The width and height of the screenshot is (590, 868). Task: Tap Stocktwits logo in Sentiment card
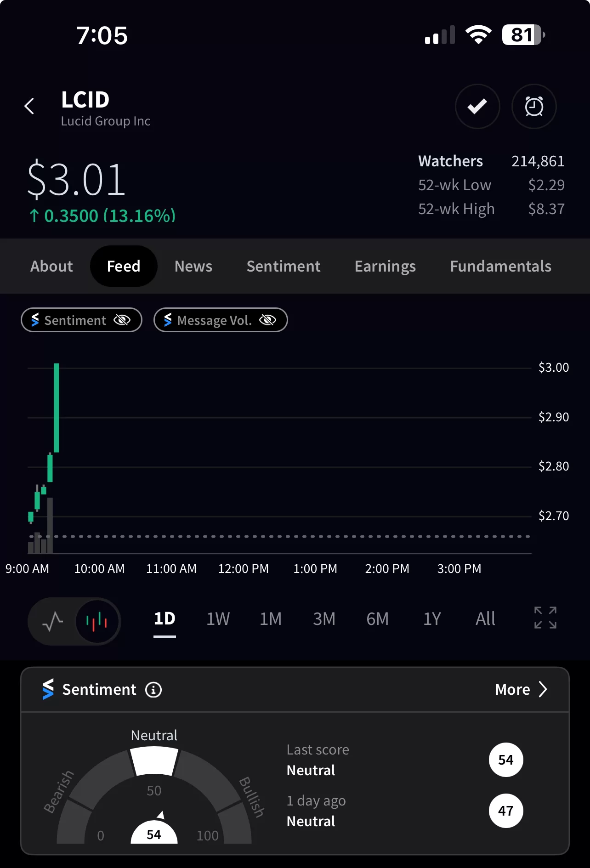tap(48, 689)
